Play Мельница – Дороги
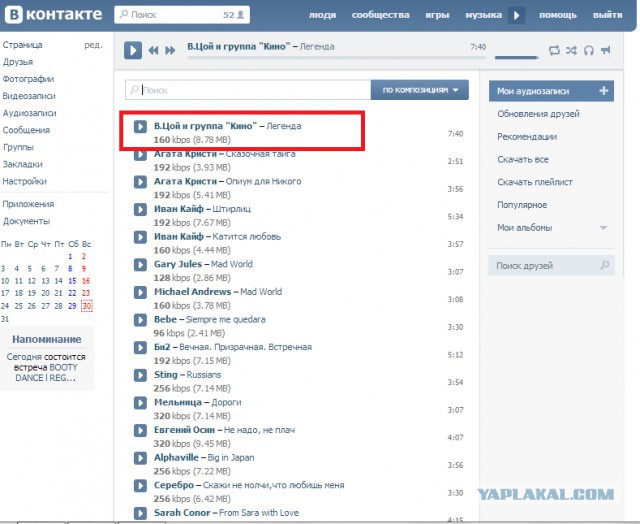This screenshot has height=524, width=640. [x=140, y=403]
